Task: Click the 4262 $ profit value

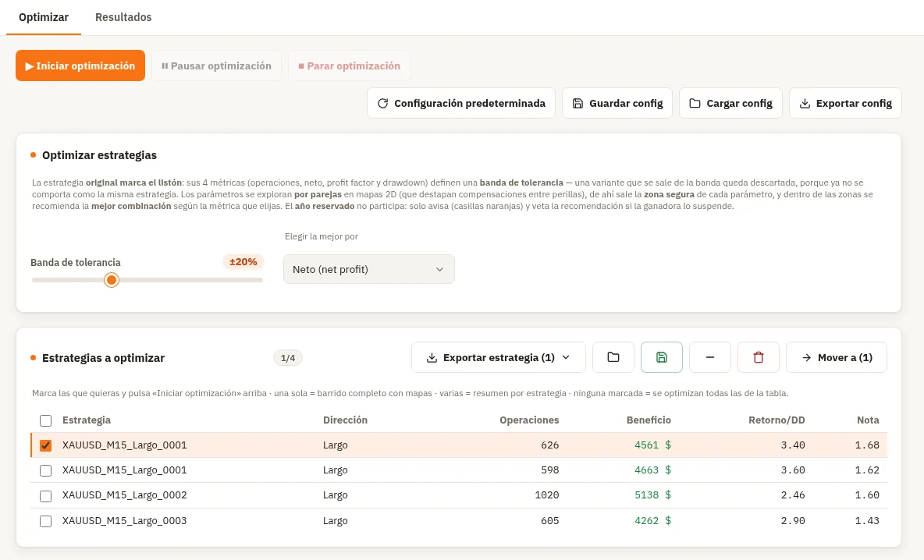Action: [x=653, y=520]
